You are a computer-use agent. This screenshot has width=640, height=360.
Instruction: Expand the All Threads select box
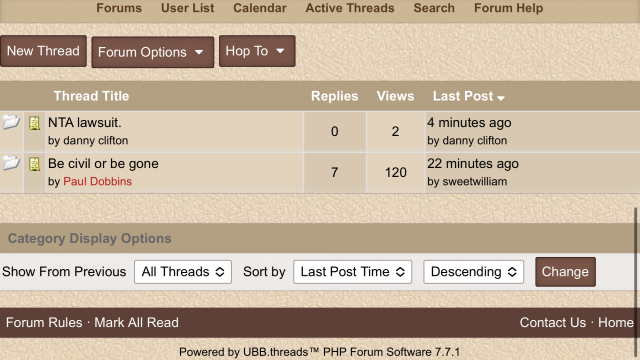[x=183, y=272]
